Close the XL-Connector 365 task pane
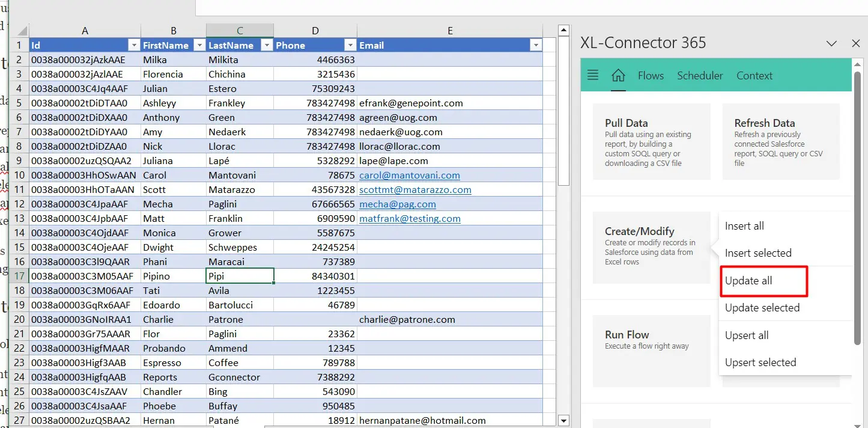 pos(856,43)
